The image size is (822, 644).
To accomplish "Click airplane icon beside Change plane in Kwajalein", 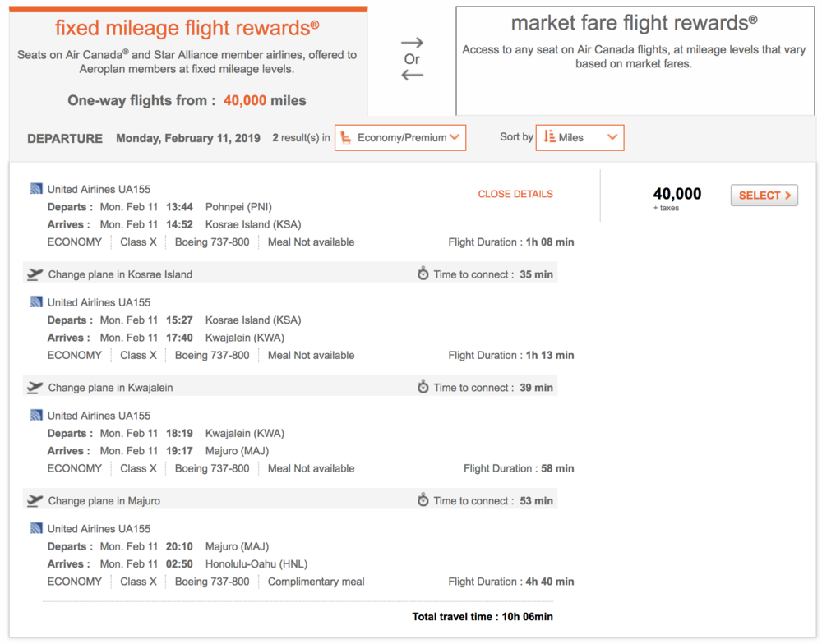I will pyautogui.click(x=35, y=388).
